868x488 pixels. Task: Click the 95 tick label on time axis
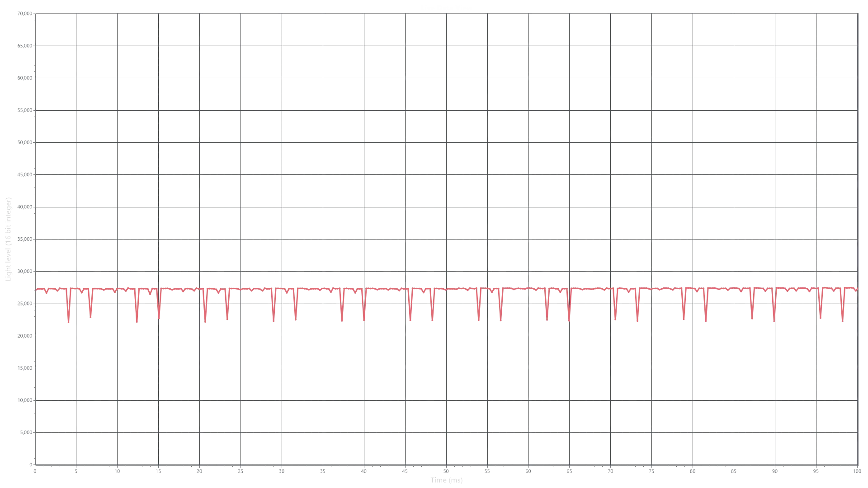pyautogui.click(x=816, y=471)
